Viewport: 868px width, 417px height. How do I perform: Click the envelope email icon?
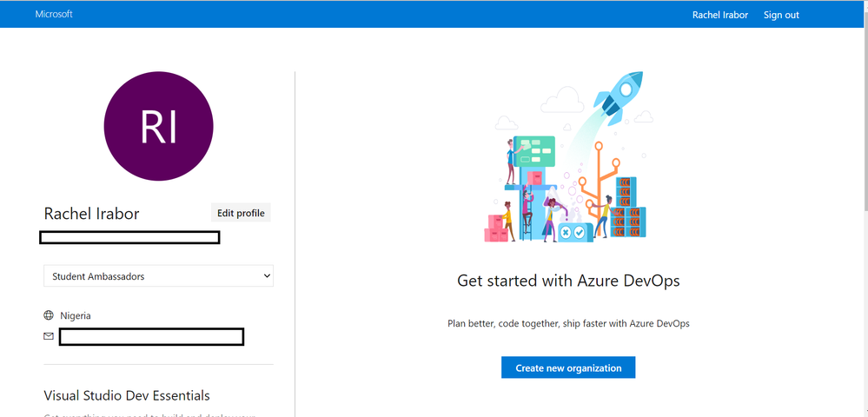point(49,336)
